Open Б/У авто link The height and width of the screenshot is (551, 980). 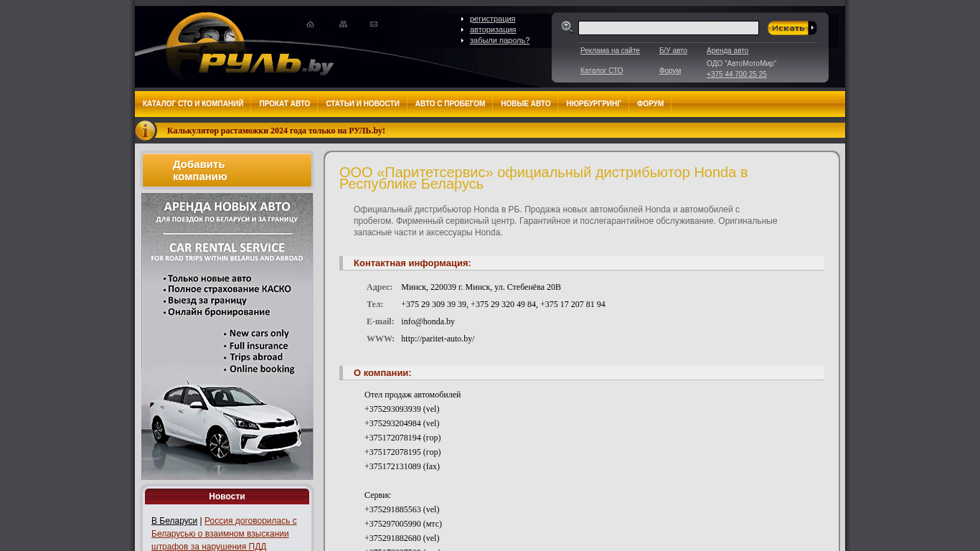click(x=673, y=51)
